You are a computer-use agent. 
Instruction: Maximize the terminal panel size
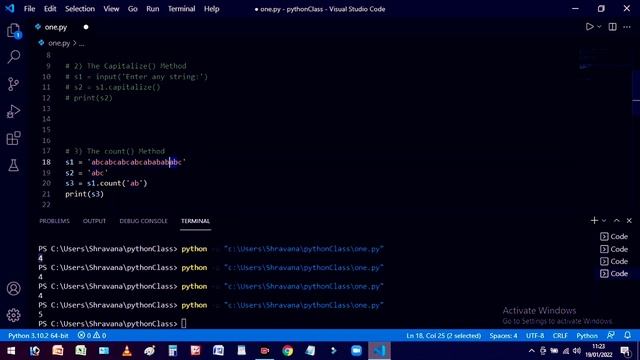[617, 220]
